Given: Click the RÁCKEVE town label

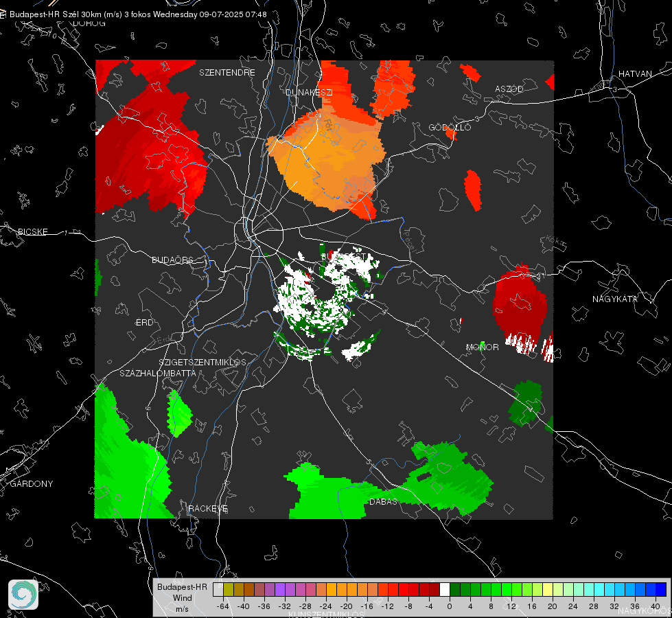Looking at the screenshot, I should (208, 509).
